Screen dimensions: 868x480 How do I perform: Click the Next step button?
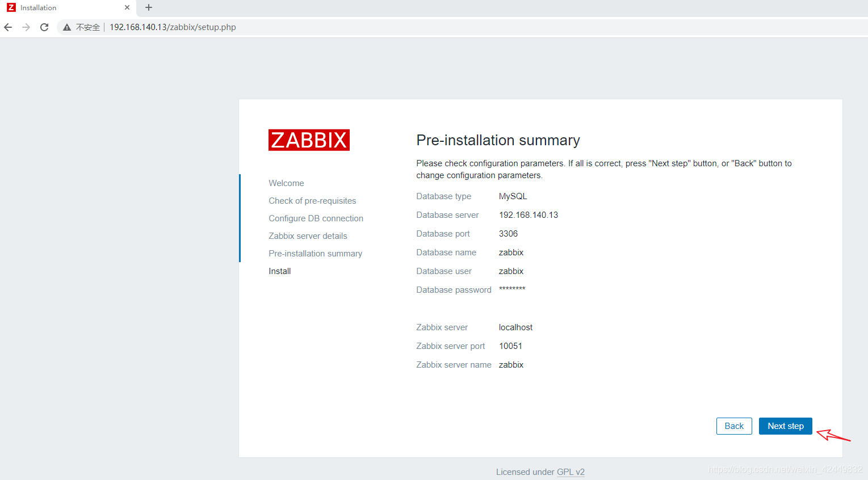pyautogui.click(x=786, y=426)
